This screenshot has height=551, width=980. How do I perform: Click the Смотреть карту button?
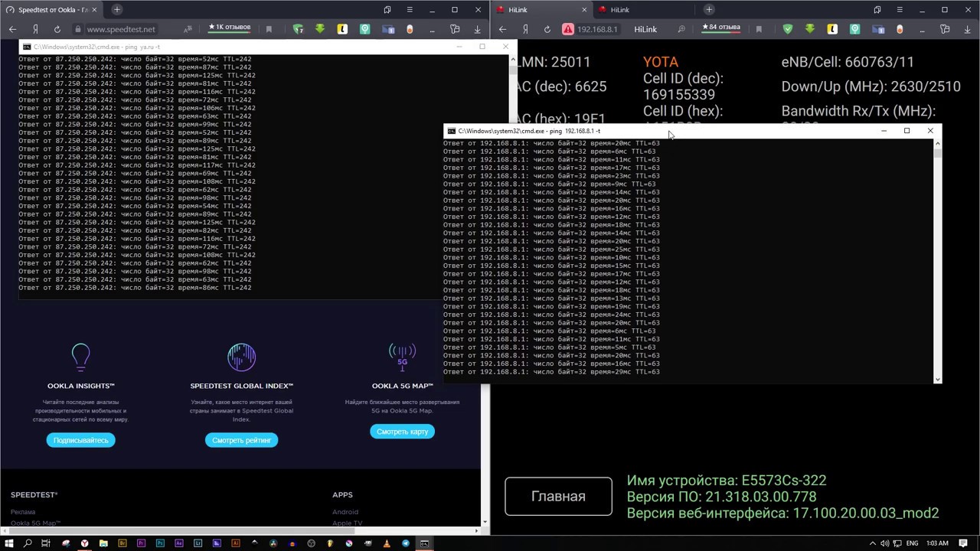[402, 432]
